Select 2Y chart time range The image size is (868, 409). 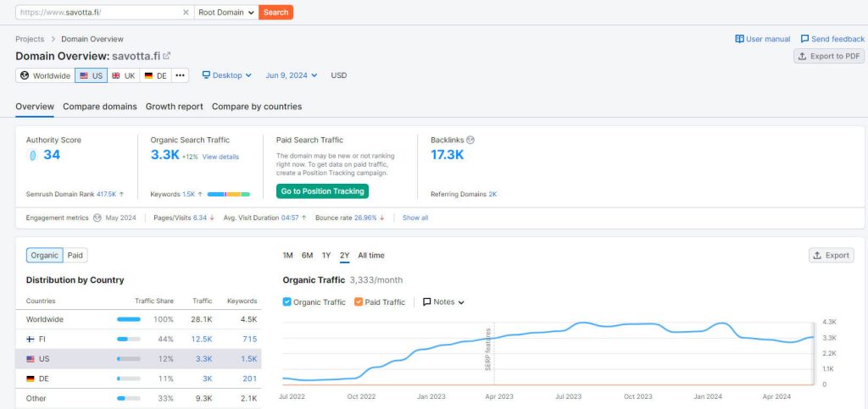coord(344,256)
